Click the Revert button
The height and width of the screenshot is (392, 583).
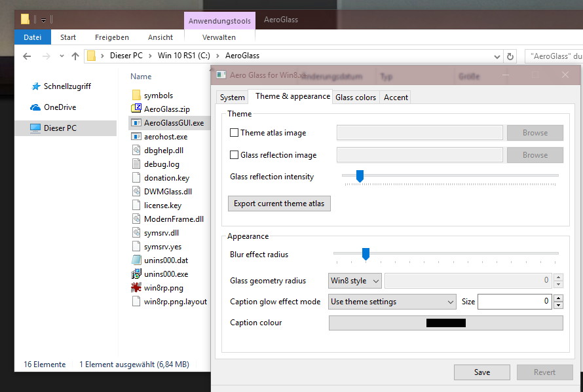(x=545, y=372)
